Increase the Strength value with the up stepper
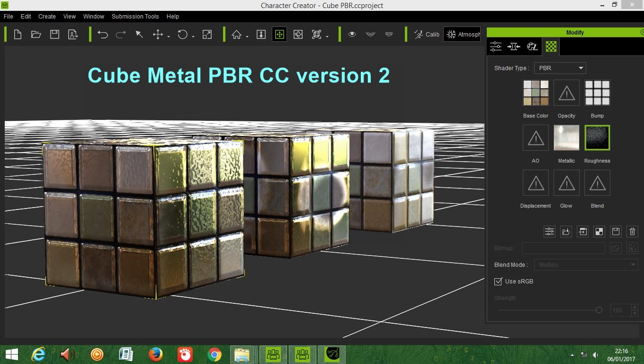 (x=635, y=307)
